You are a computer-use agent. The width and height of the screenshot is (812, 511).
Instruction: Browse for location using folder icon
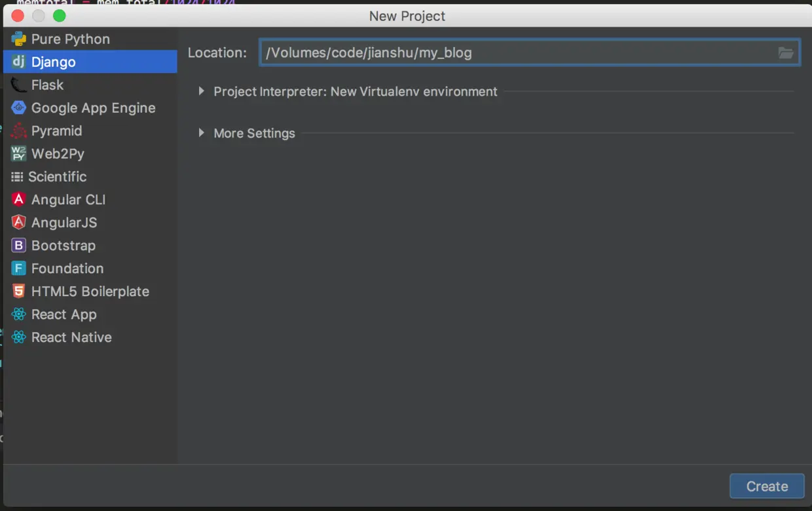point(786,53)
